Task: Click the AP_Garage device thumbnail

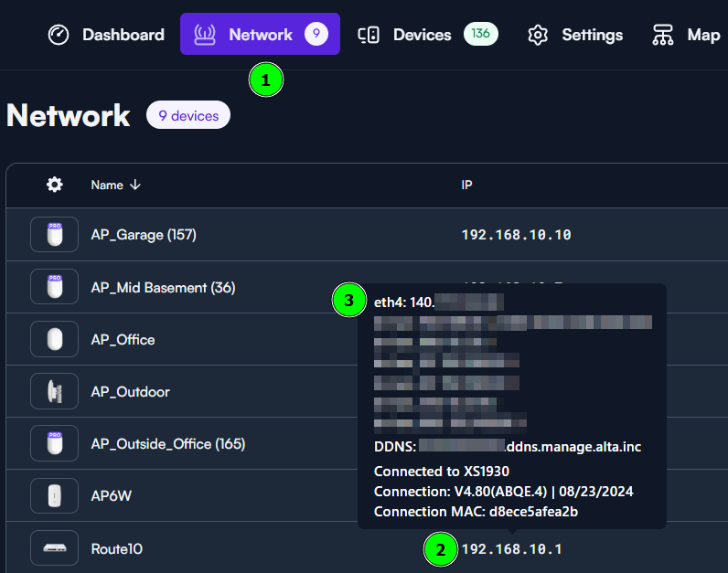Action: click(x=54, y=234)
